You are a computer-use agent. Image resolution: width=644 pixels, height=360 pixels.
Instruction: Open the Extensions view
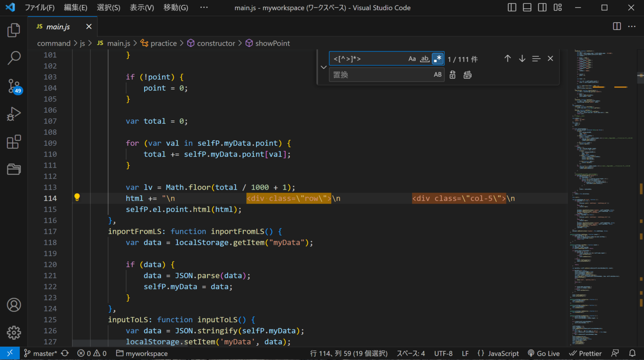[x=14, y=142]
